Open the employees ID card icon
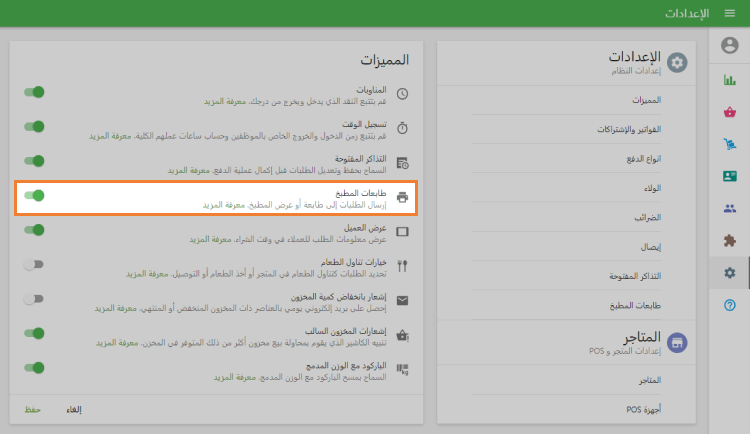The image size is (750, 434). click(x=729, y=176)
